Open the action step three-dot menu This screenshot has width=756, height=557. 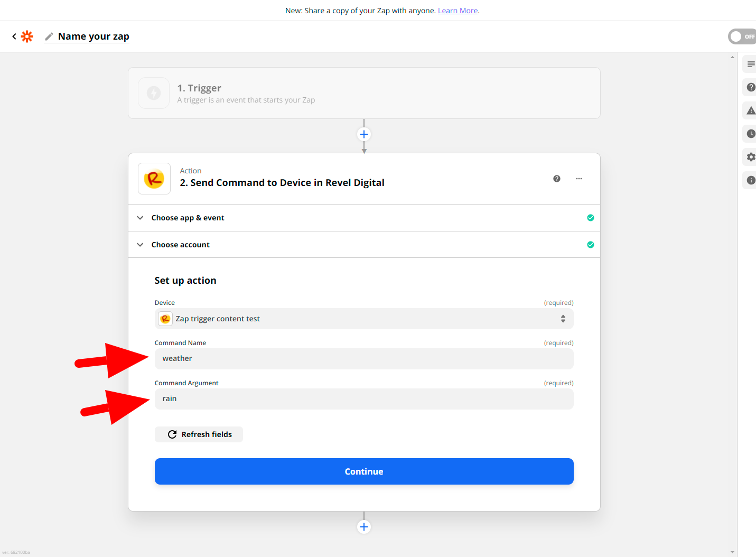(579, 179)
